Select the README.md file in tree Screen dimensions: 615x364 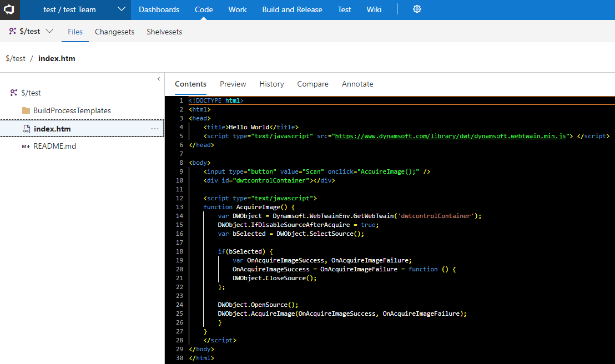pos(54,146)
